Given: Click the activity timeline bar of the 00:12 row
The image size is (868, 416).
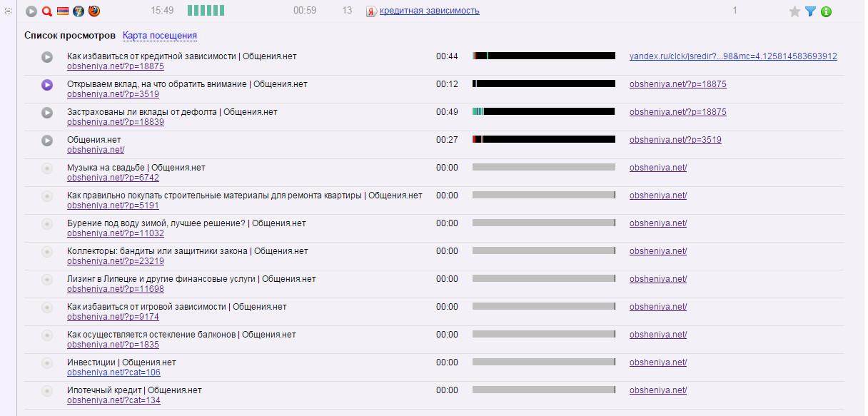Looking at the screenshot, I should pos(544,83).
